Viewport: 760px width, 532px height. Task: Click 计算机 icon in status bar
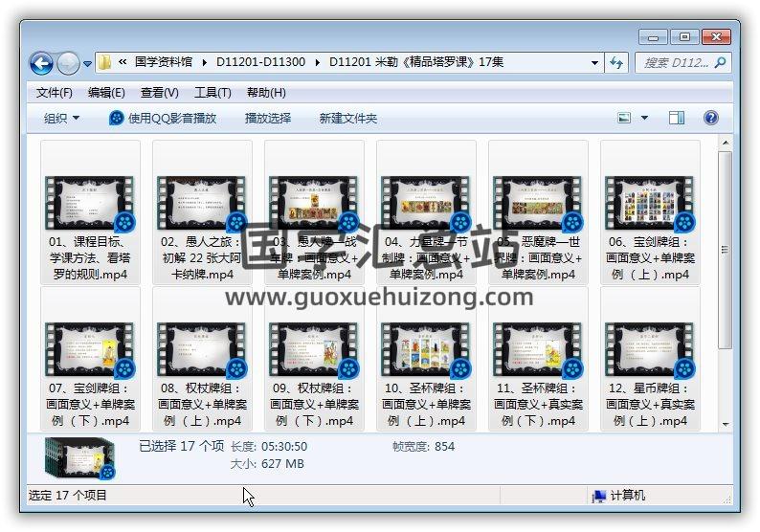[x=599, y=496]
